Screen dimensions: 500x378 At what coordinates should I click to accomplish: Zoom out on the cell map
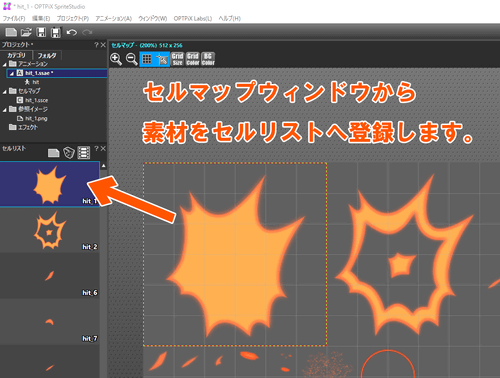point(132,59)
